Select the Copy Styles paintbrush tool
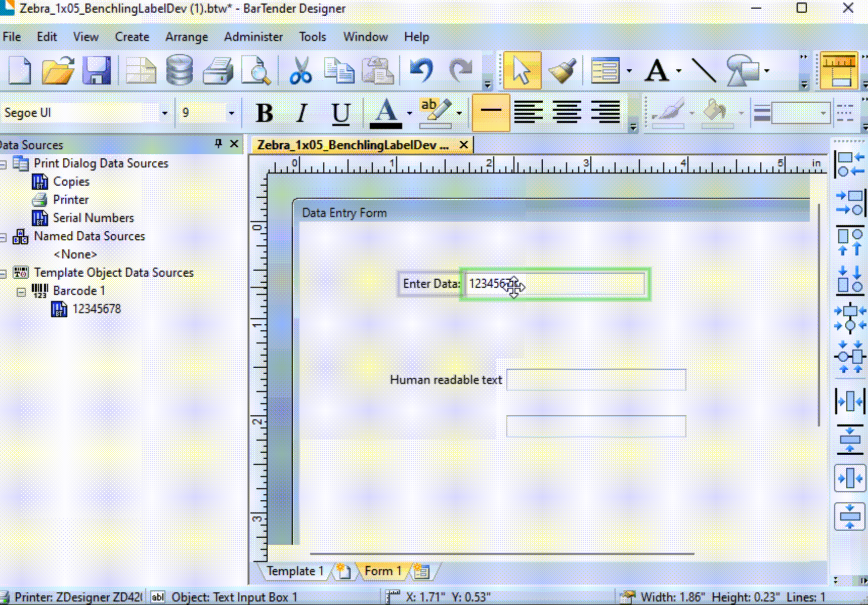 click(x=562, y=70)
